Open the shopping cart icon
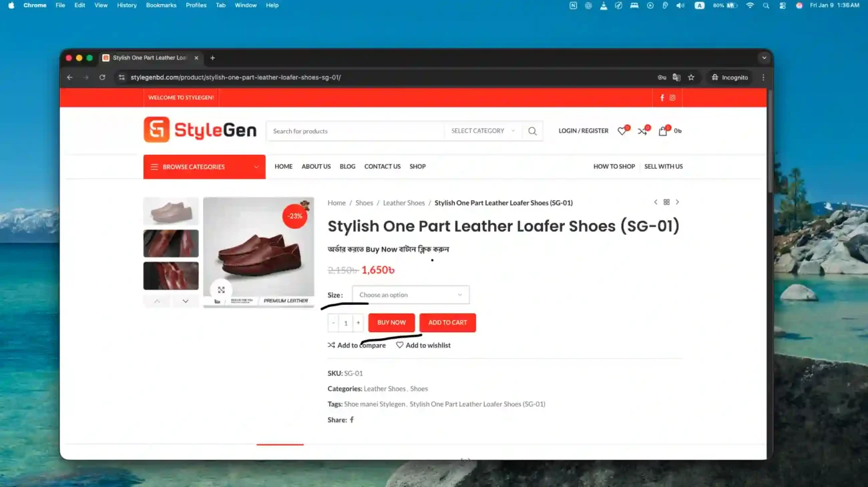This screenshot has width=868, height=487. pos(662,131)
